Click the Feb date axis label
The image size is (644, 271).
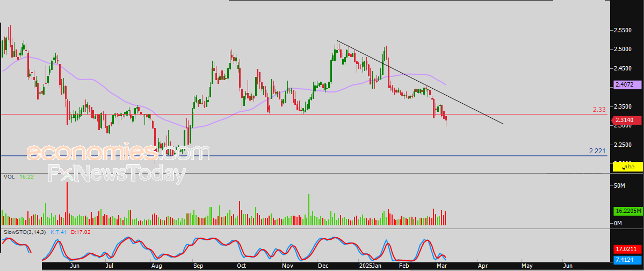click(404, 266)
